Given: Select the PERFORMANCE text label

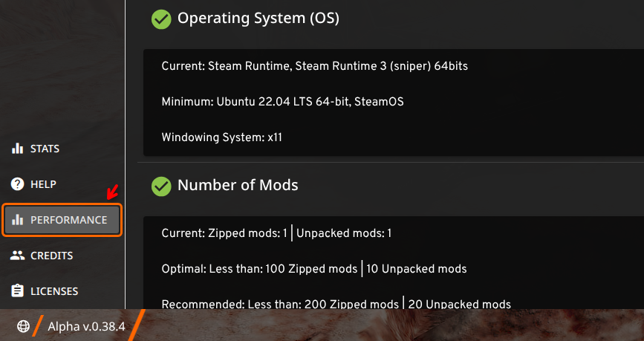Looking at the screenshot, I should (x=68, y=220).
